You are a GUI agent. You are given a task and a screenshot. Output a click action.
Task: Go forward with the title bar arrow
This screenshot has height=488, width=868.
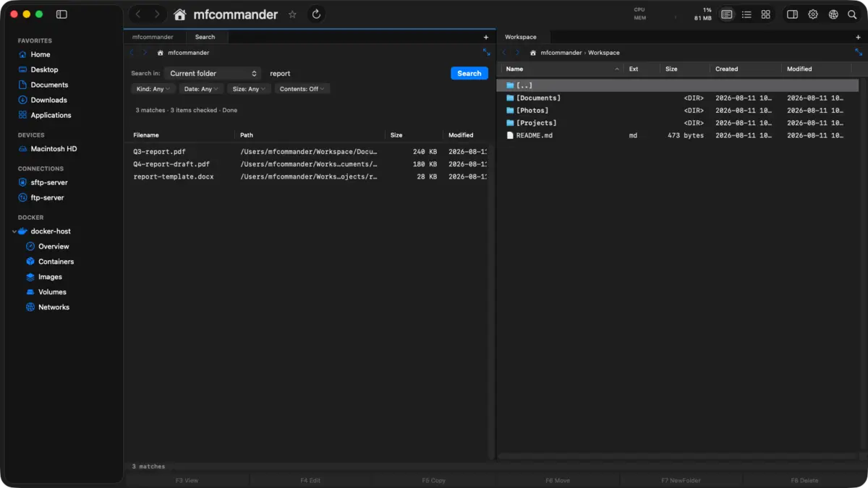(x=157, y=14)
